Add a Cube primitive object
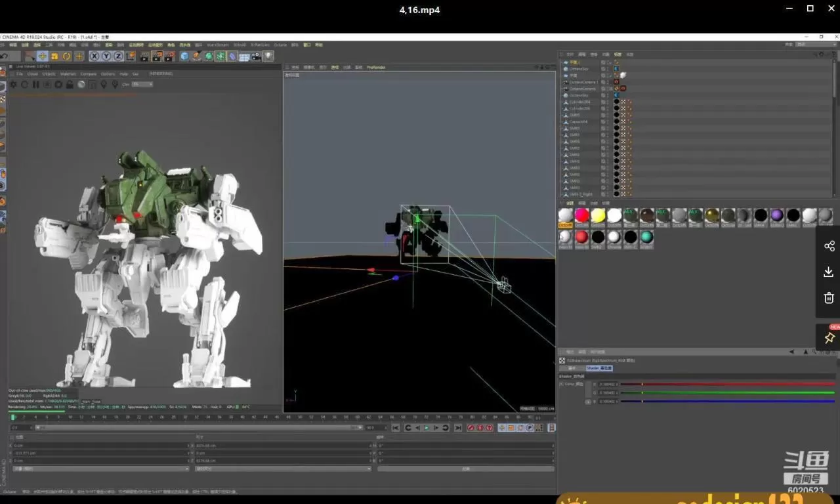 pos(184,56)
